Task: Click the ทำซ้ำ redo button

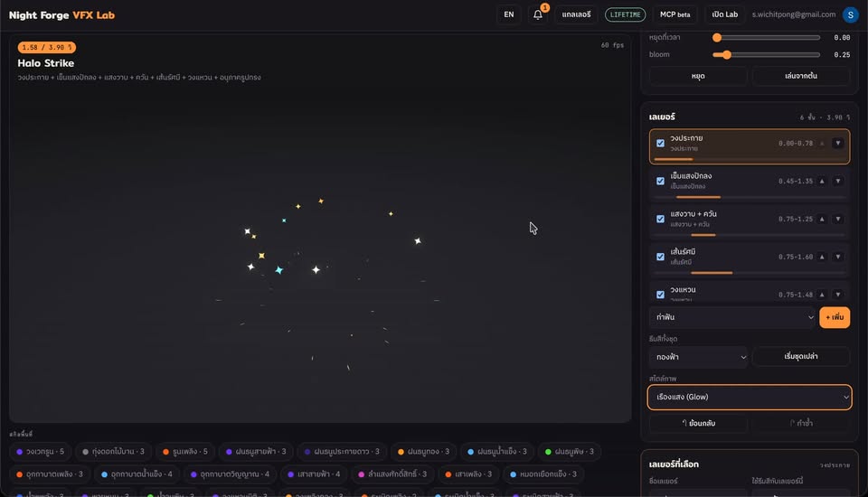Action: [x=800, y=424]
